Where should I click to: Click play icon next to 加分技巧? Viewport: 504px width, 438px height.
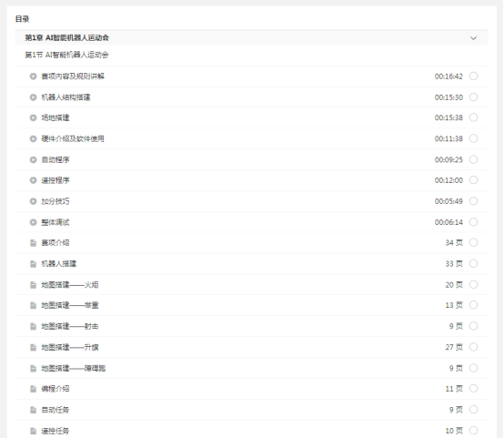[33, 201]
